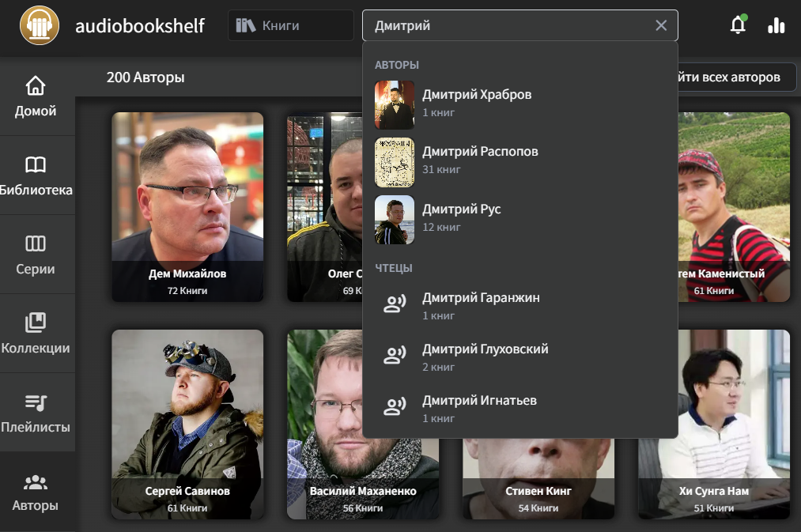Open Сергей Савинов author card
The height and width of the screenshot is (532, 801).
[187, 424]
